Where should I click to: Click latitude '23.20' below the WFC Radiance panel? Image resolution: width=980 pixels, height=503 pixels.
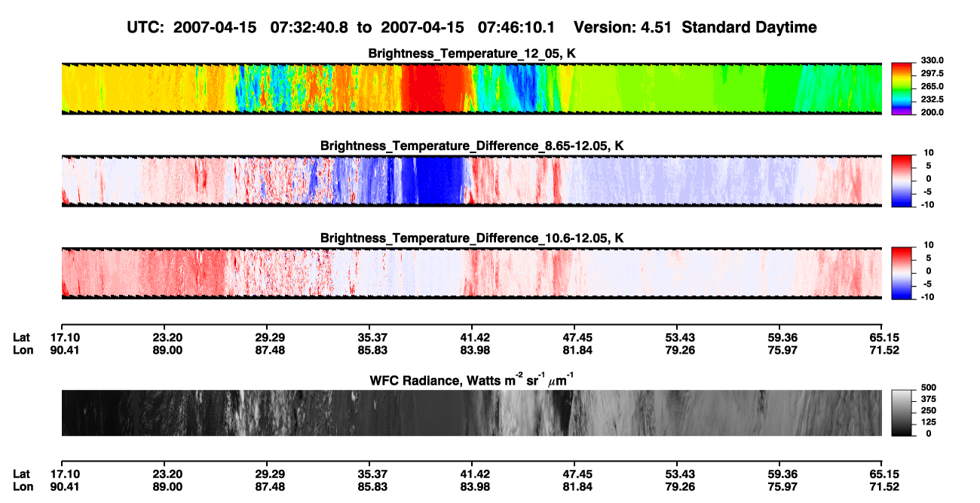[167, 474]
